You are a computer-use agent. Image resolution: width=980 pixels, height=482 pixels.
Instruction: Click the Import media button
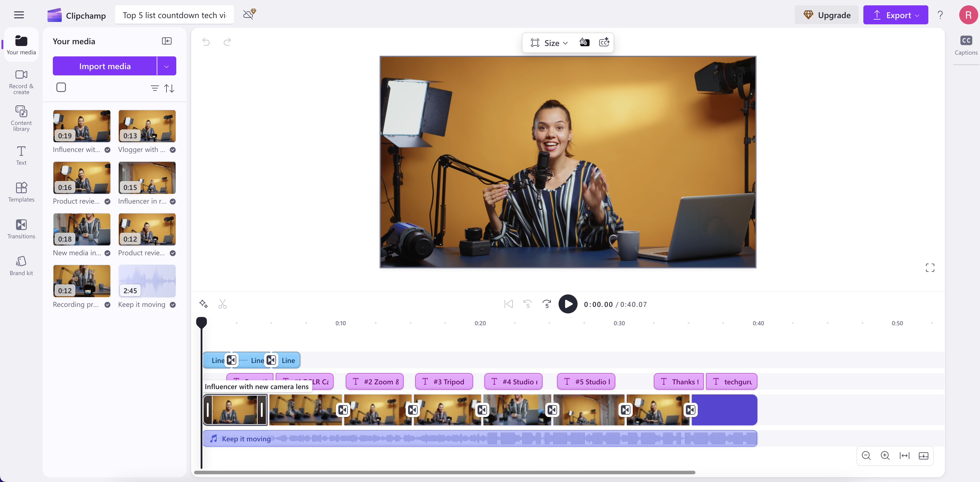(x=105, y=66)
